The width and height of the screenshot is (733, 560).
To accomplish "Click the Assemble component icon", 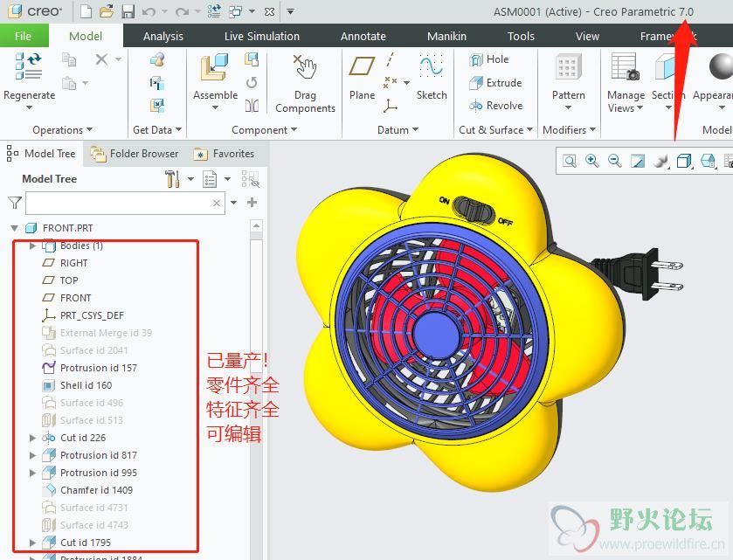I will (x=215, y=68).
